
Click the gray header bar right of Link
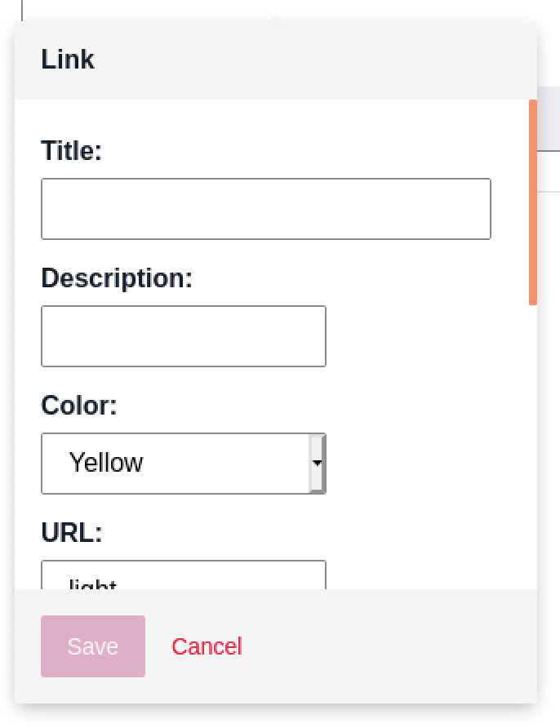[316, 60]
